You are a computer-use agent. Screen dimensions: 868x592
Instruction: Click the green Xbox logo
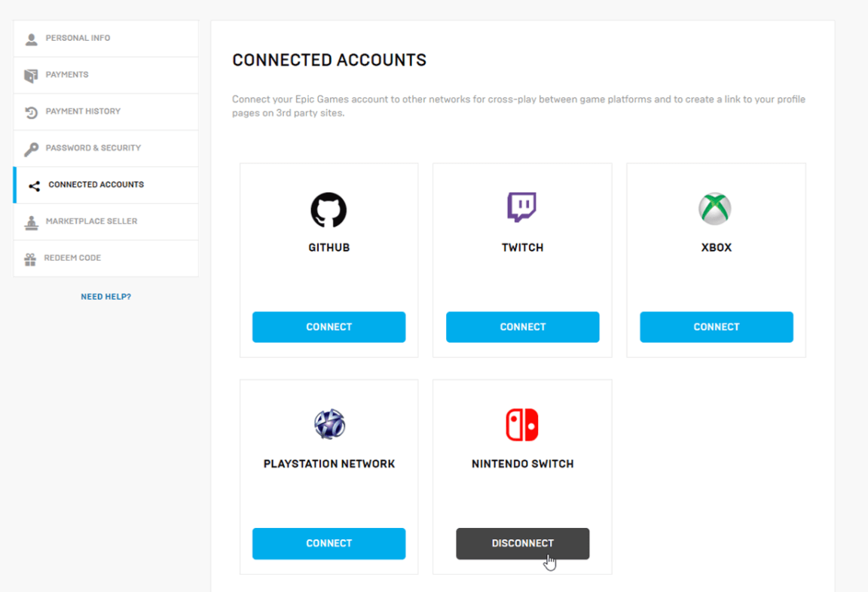(714, 209)
